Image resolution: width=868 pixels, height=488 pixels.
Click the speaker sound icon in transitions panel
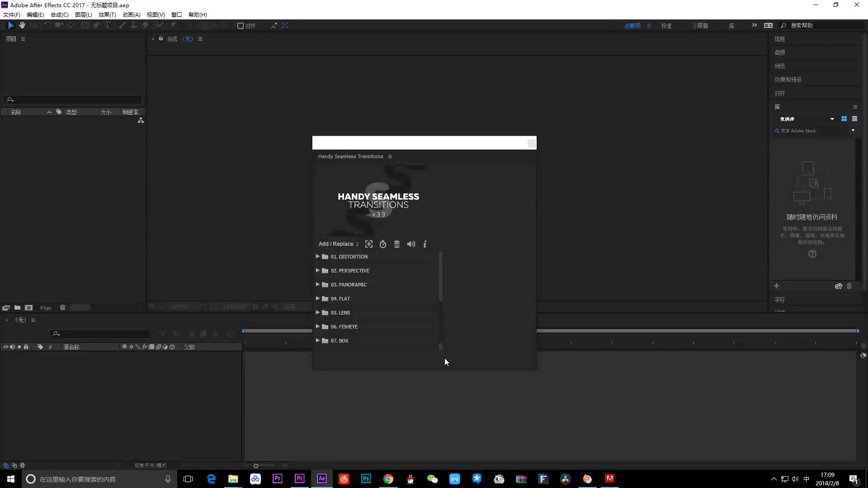click(411, 244)
